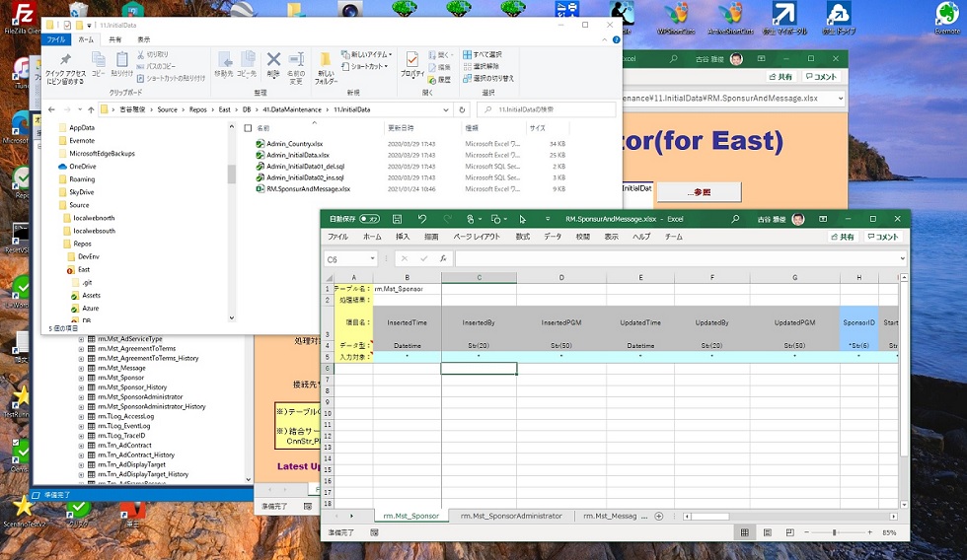Open the 表示 tab in Explorer ribbon

pyautogui.click(x=144, y=39)
